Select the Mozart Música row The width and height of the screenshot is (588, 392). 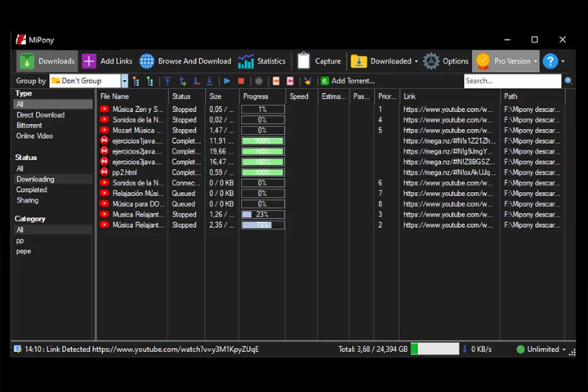(330, 130)
